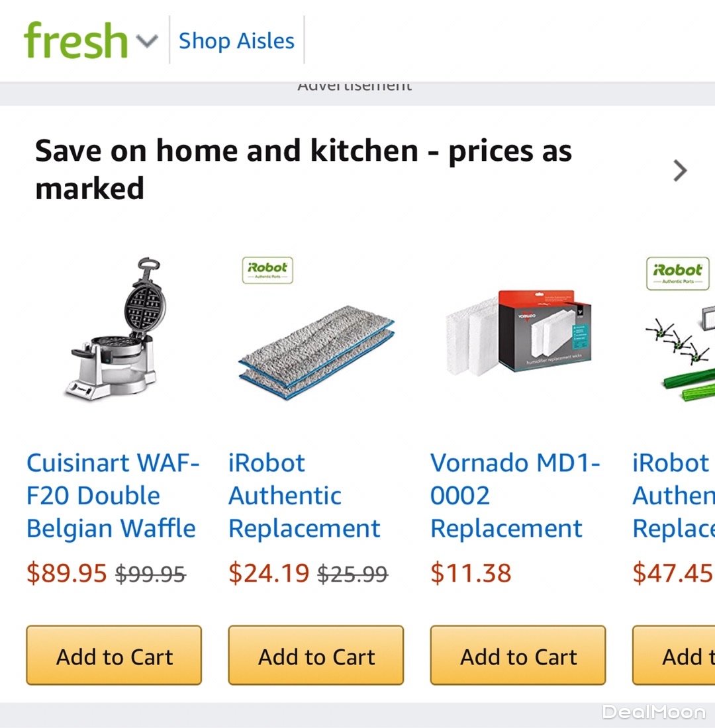Open the Cuisinart waffle maker image

(115, 328)
